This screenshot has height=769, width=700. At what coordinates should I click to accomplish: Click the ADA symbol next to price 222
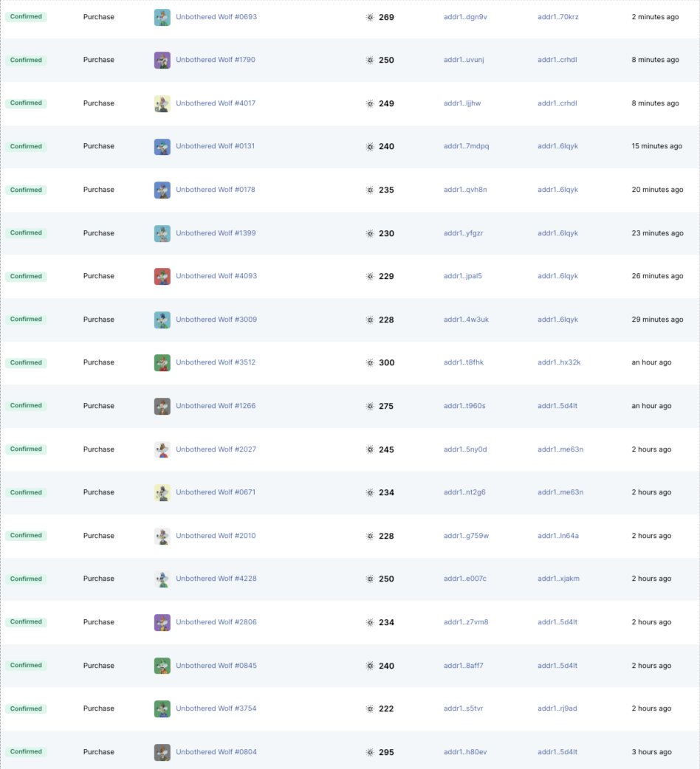point(370,708)
